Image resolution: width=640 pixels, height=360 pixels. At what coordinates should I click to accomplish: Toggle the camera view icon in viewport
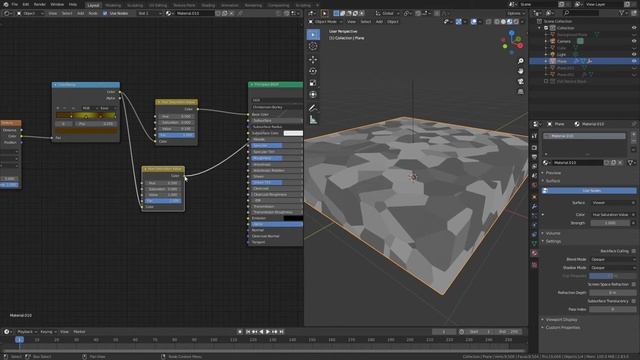[520, 81]
